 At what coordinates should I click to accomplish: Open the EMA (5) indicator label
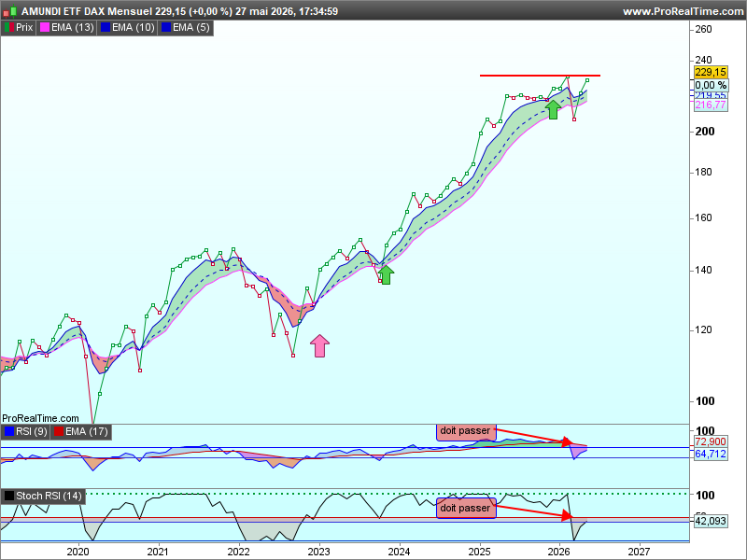pos(191,28)
